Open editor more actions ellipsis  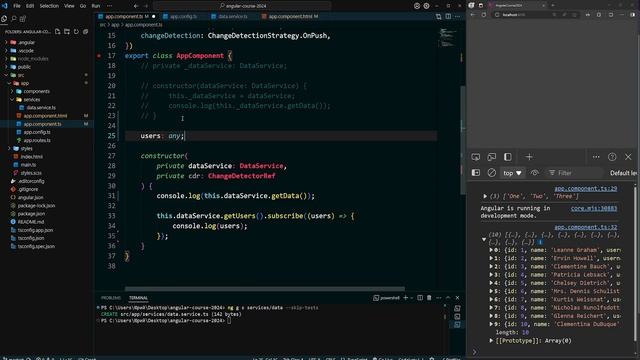[x=458, y=17]
